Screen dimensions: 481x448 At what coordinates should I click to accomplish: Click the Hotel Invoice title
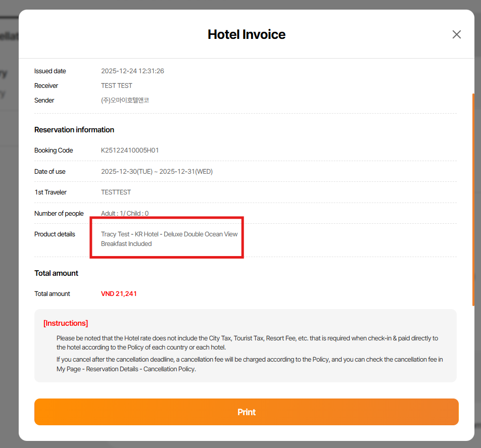tap(247, 34)
